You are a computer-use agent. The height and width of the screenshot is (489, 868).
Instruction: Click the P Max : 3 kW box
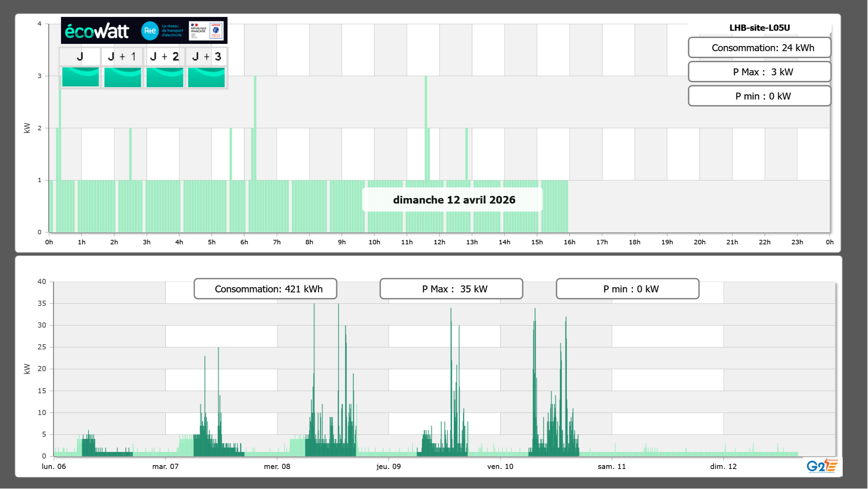coord(759,72)
